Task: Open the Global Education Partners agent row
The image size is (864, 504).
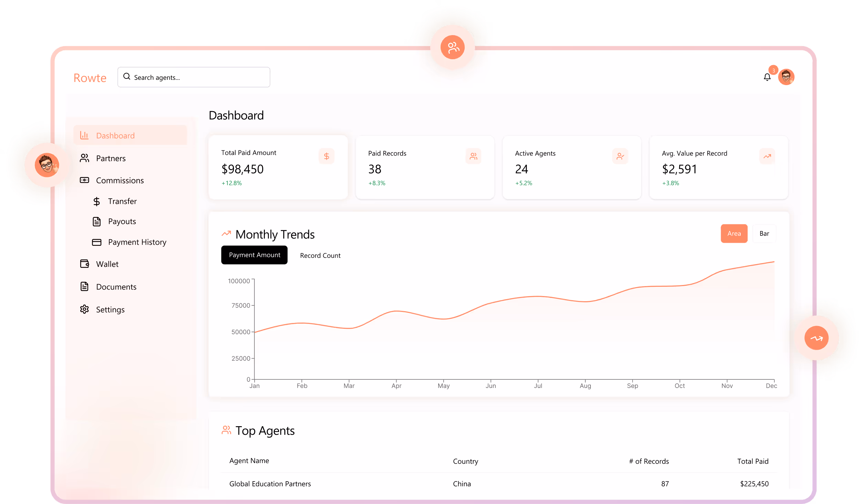Action: (270, 484)
